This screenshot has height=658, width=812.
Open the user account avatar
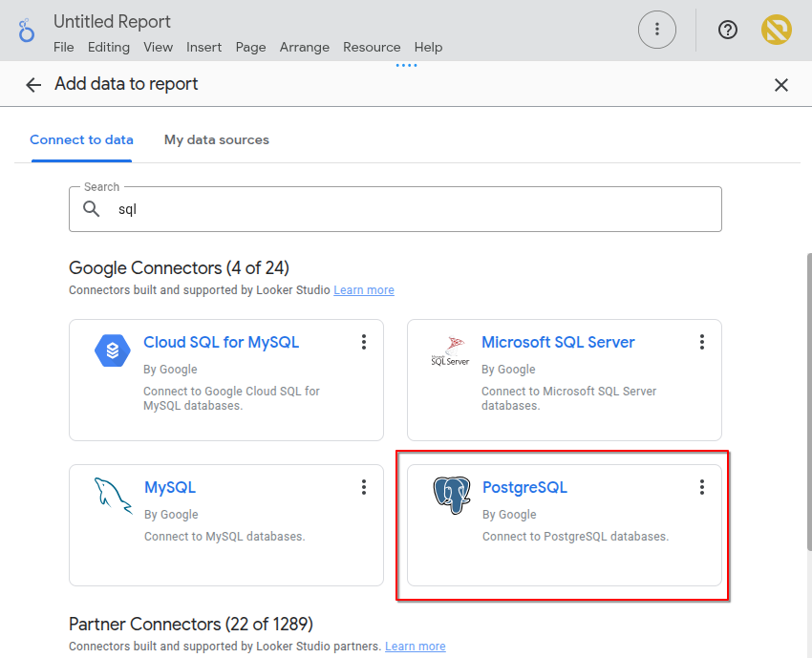pos(776,30)
